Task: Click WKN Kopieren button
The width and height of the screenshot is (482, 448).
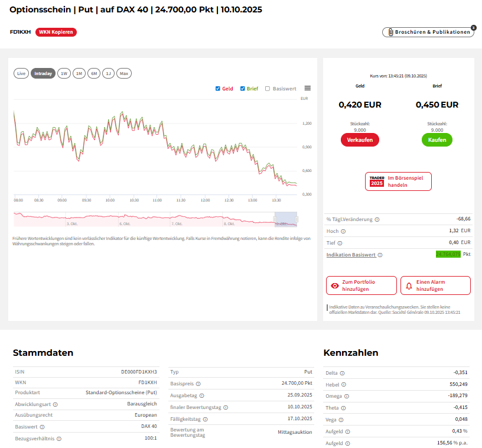Action: point(56,32)
